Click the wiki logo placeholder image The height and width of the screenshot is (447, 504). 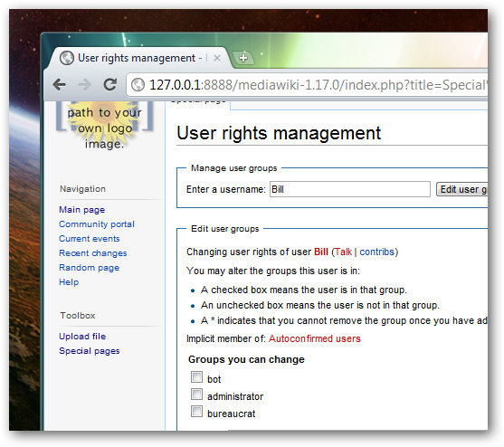[x=104, y=126]
